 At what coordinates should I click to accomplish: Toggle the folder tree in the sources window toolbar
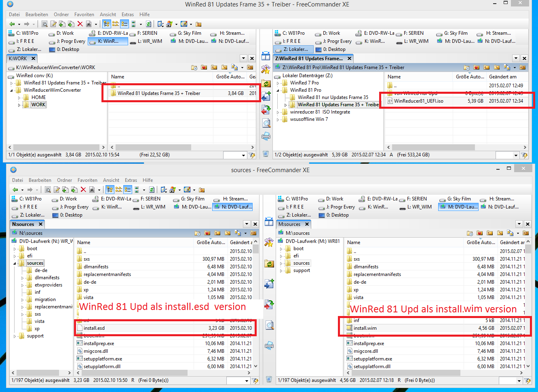[110, 190]
